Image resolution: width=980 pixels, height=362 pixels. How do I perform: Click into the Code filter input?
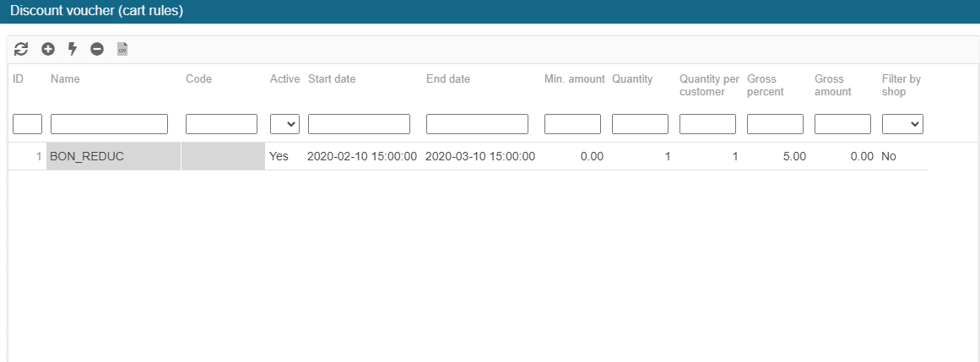pyautogui.click(x=221, y=124)
